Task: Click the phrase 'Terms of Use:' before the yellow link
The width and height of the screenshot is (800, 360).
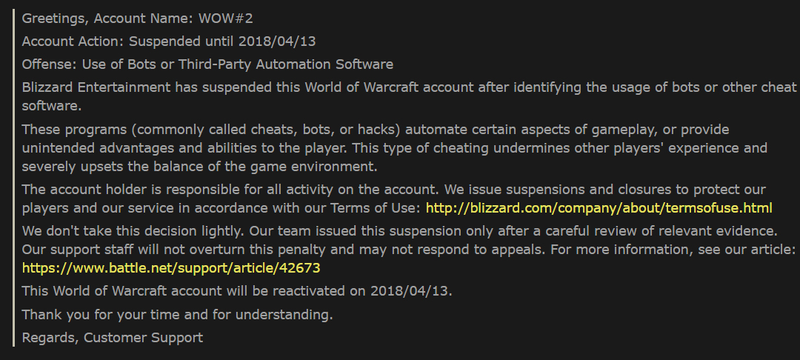Action: pos(376,208)
